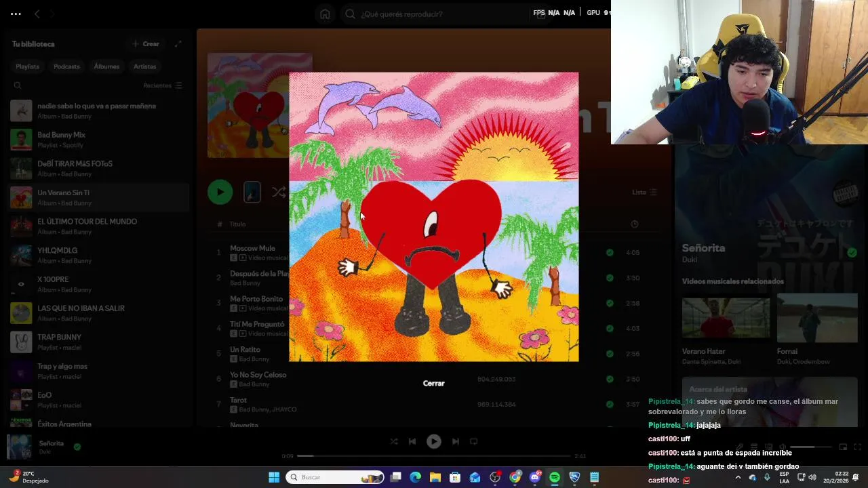This screenshot has height=488, width=868.
Task: Select Un Verano Sin Ti in library
Action: pyautogui.click(x=98, y=197)
